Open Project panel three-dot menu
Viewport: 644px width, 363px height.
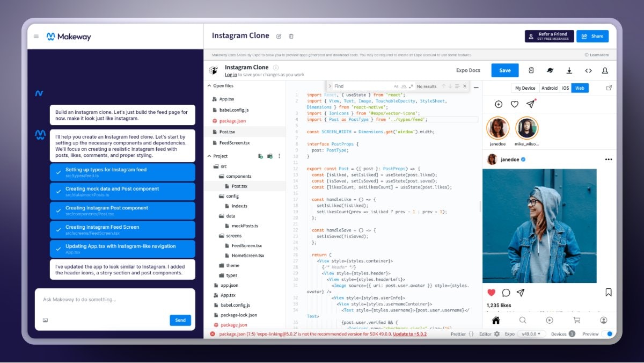point(279,156)
